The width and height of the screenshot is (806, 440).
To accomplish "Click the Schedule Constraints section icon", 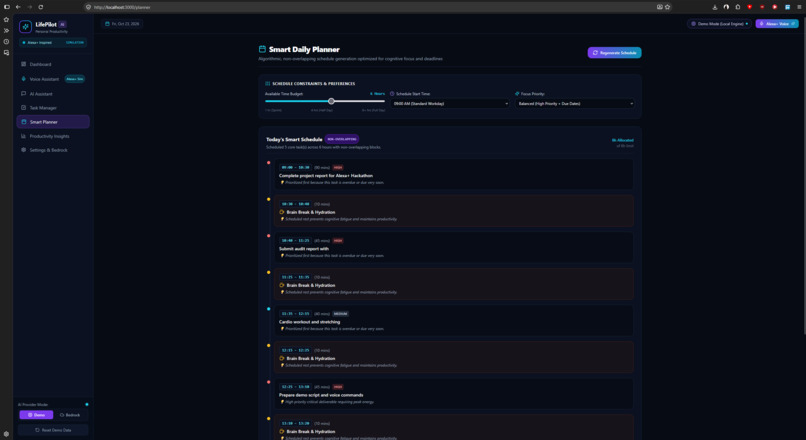I will click(267, 83).
